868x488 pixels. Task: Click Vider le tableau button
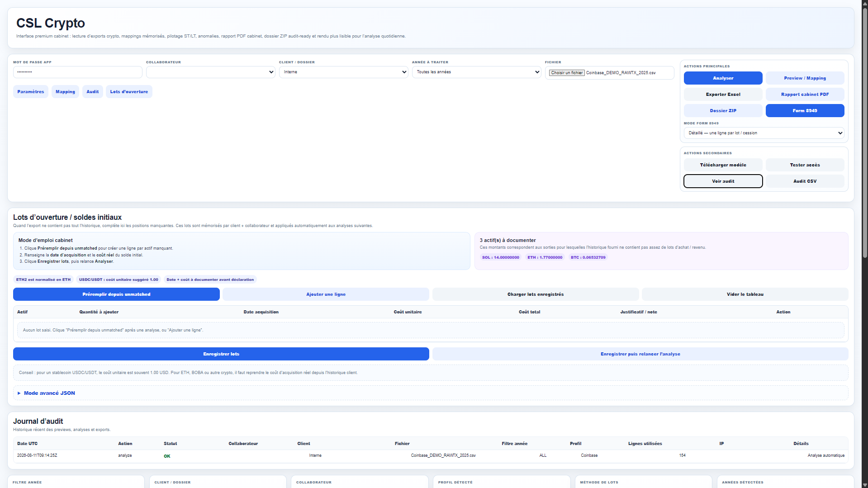click(745, 294)
